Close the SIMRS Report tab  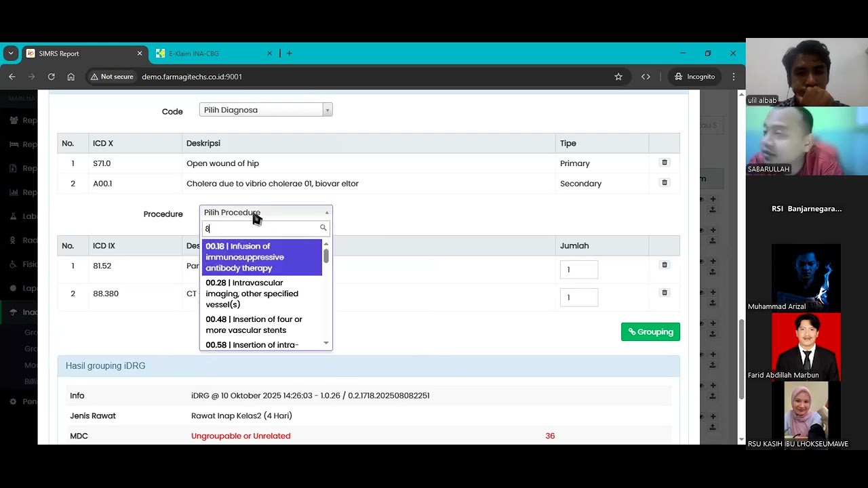140,54
